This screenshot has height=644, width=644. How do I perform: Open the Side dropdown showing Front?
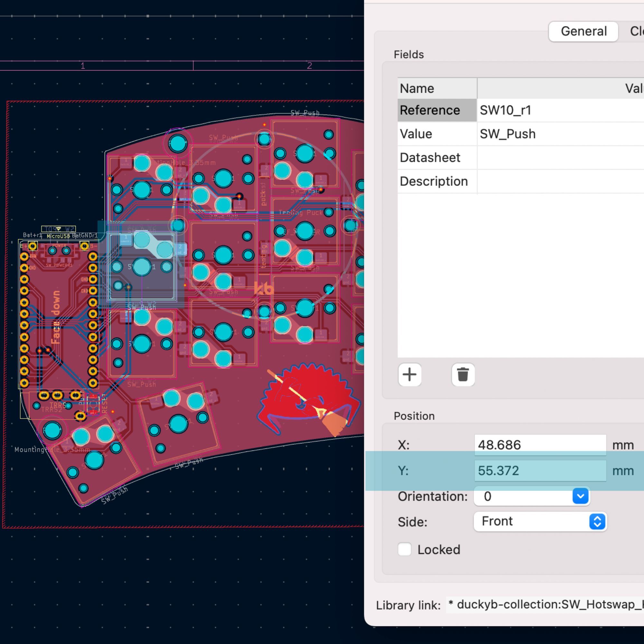click(x=540, y=522)
